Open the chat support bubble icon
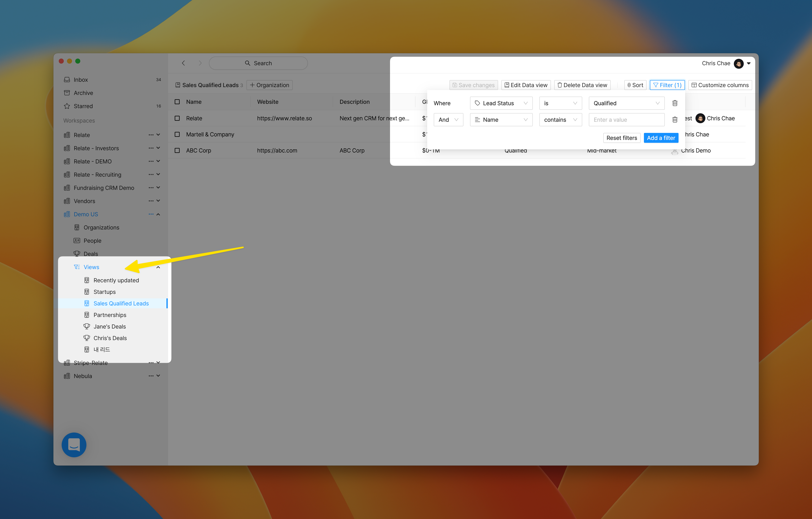 coord(74,445)
